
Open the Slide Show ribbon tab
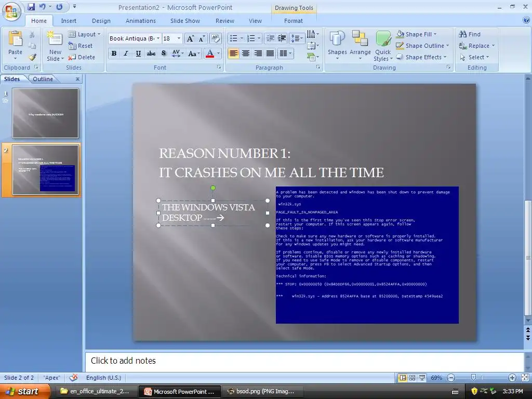(x=185, y=21)
